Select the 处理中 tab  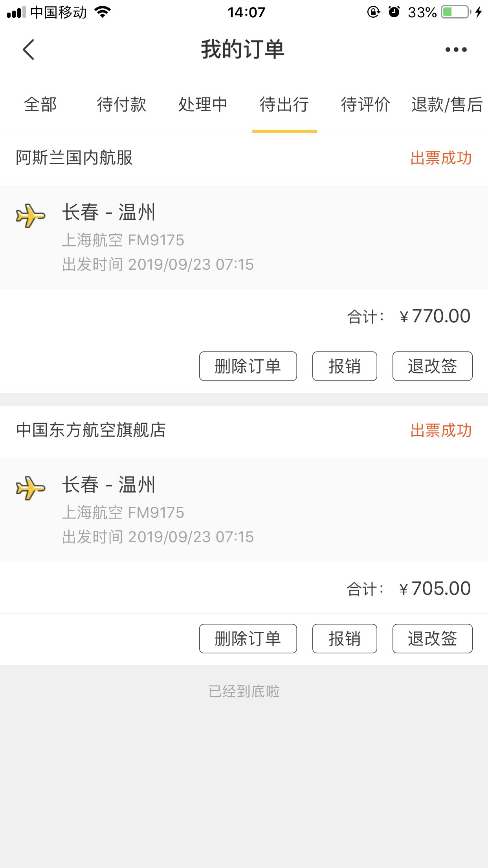click(x=203, y=105)
